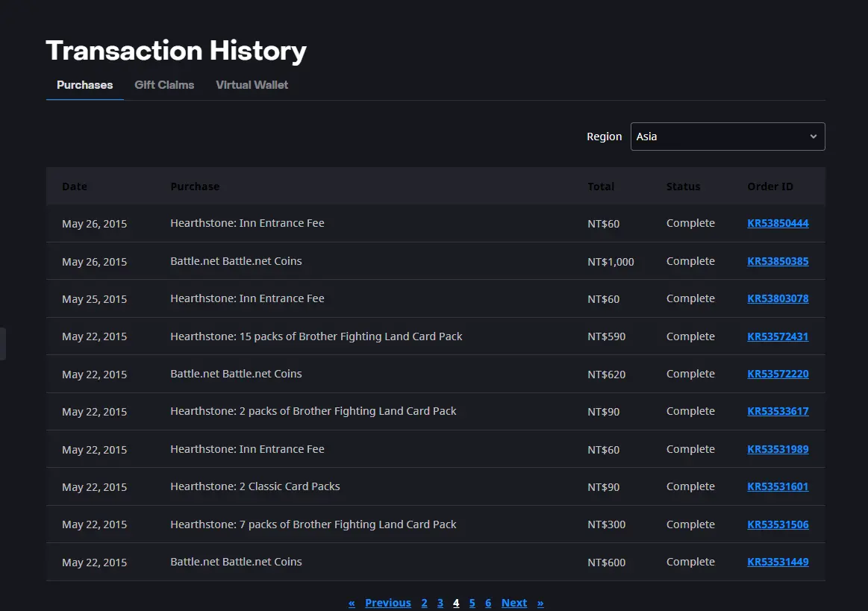868x611 pixels.
Task: Click the Status column header
Action: click(683, 187)
